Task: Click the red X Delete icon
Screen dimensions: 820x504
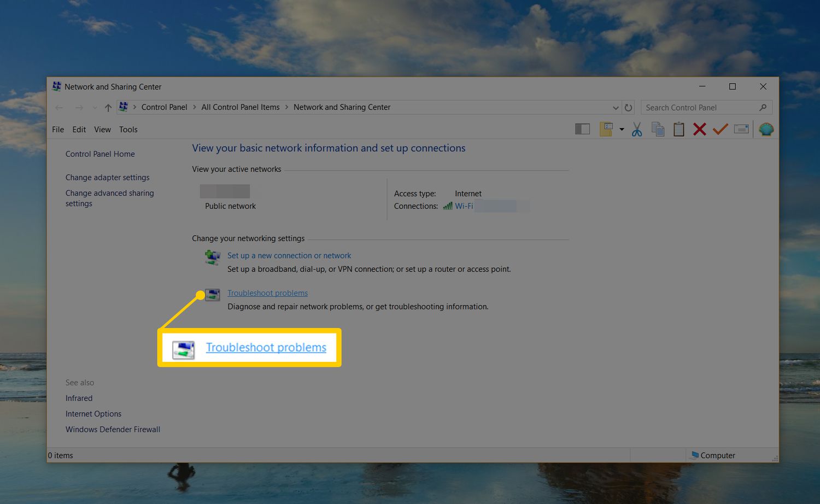Action: point(699,130)
